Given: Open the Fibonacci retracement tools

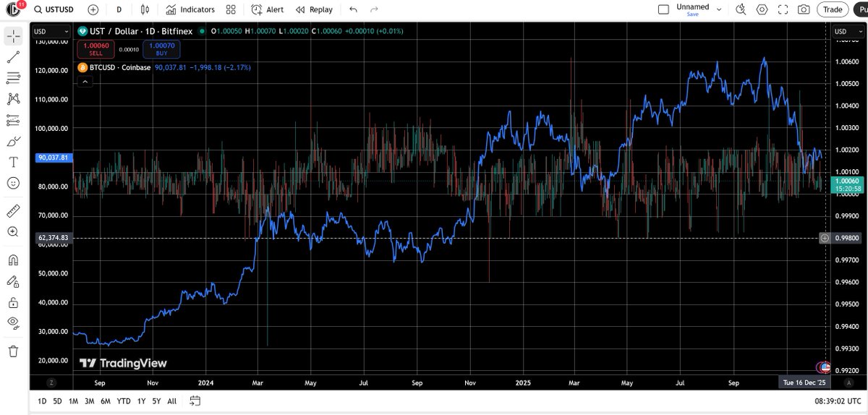Looking at the screenshot, I should pos(13,78).
